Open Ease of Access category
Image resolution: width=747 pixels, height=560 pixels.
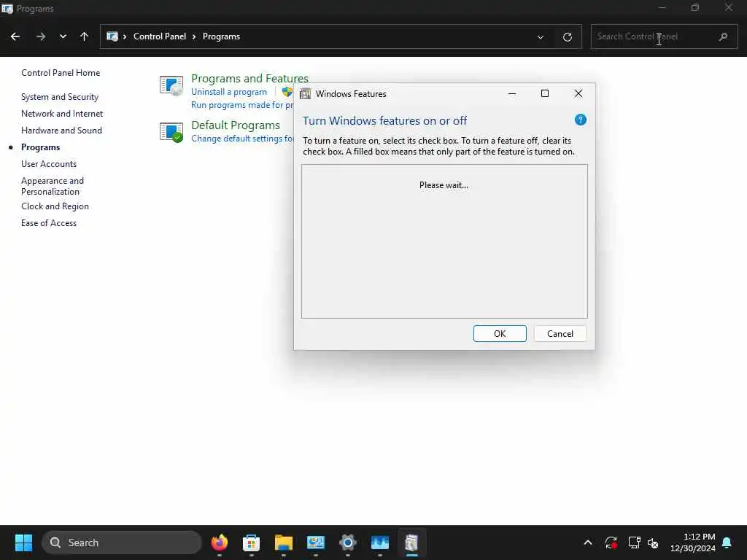49,223
